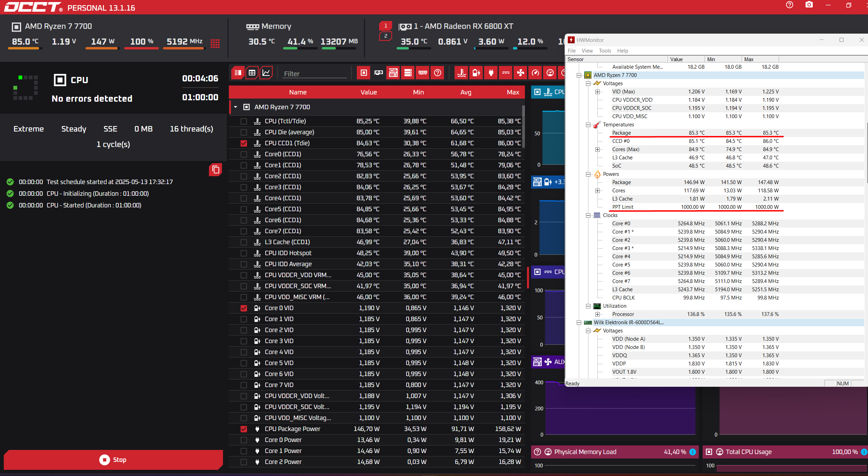This screenshot has width=868, height=476.
Task: Toggle the voltage sensor type filter
Action: (x=476, y=73)
